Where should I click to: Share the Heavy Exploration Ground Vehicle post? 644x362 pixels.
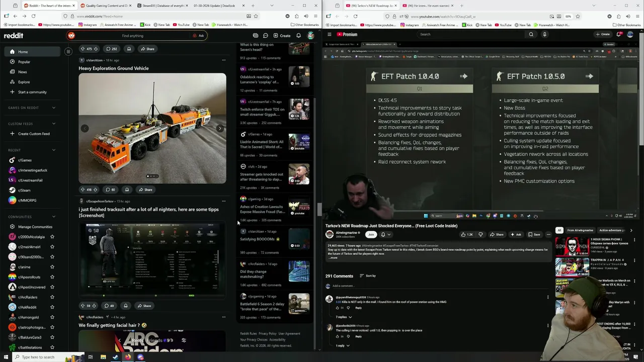(x=145, y=190)
